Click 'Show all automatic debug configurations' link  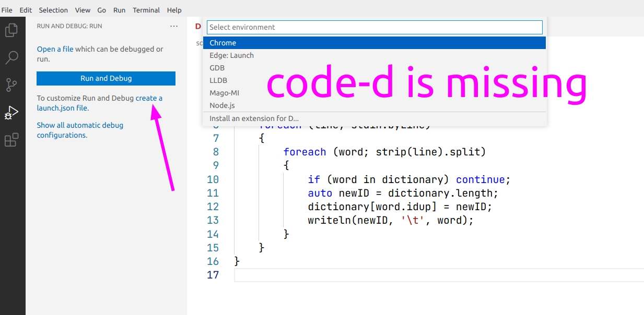pos(80,130)
